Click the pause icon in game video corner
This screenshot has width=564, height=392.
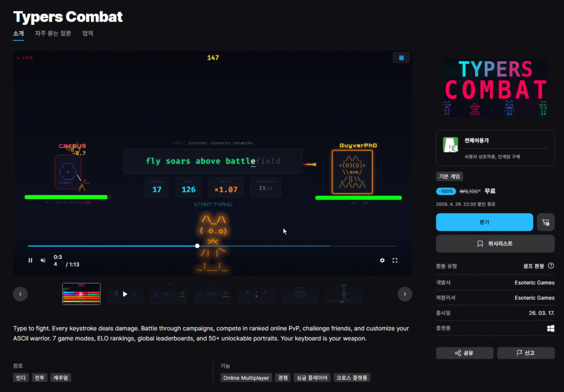pos(402,58)
